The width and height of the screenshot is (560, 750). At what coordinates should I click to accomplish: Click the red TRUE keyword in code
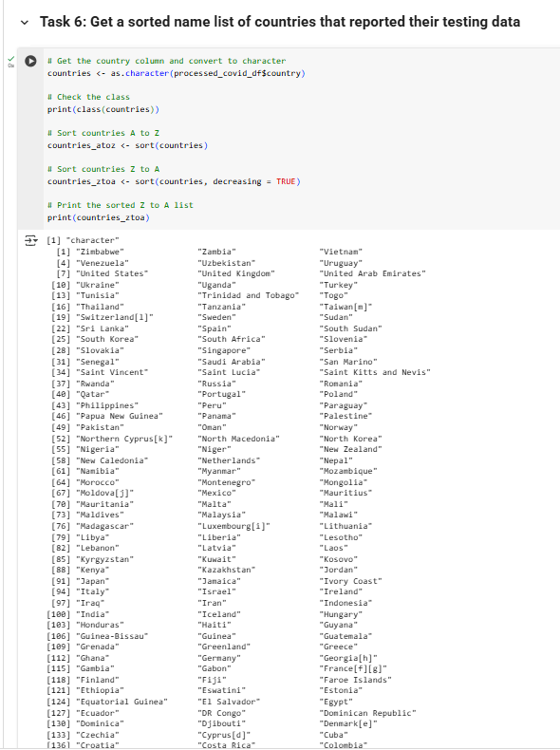pos(286,181)
